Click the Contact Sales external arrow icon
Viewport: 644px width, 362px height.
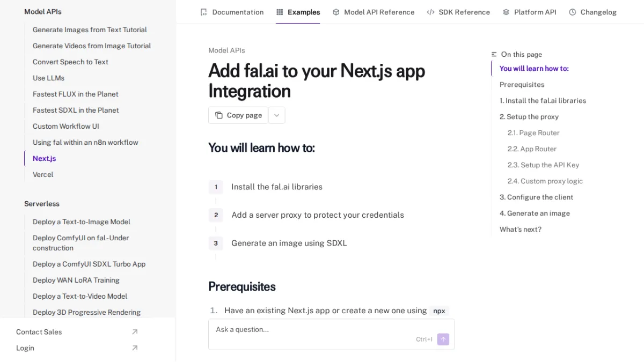[x=135, y=332]
